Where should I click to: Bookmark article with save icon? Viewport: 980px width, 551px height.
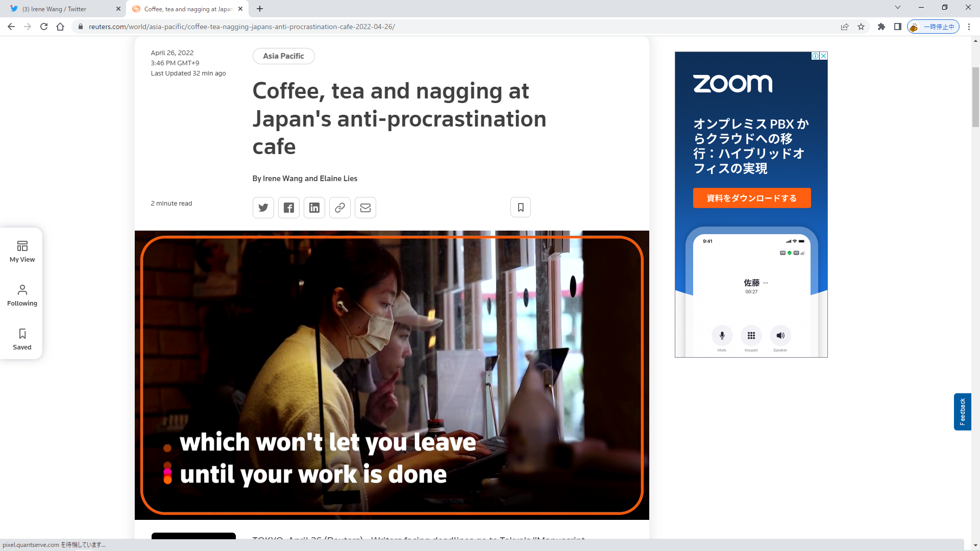pos(521,207)
